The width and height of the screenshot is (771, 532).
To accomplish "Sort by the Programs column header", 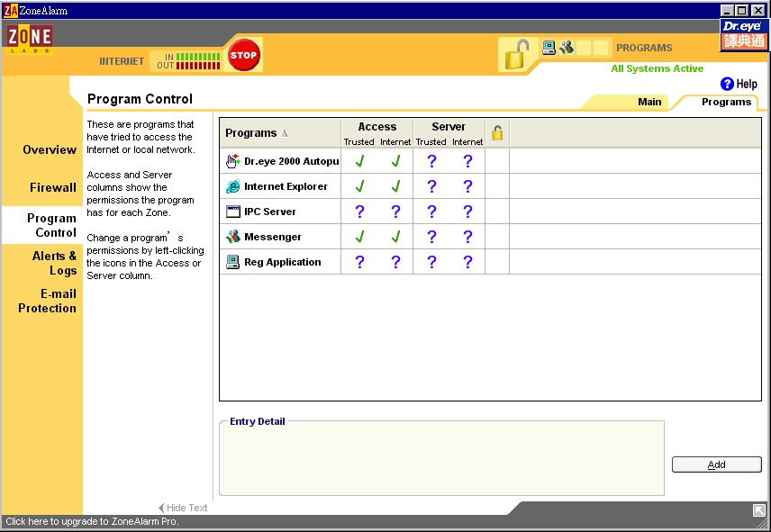I will tap(280, 133).
